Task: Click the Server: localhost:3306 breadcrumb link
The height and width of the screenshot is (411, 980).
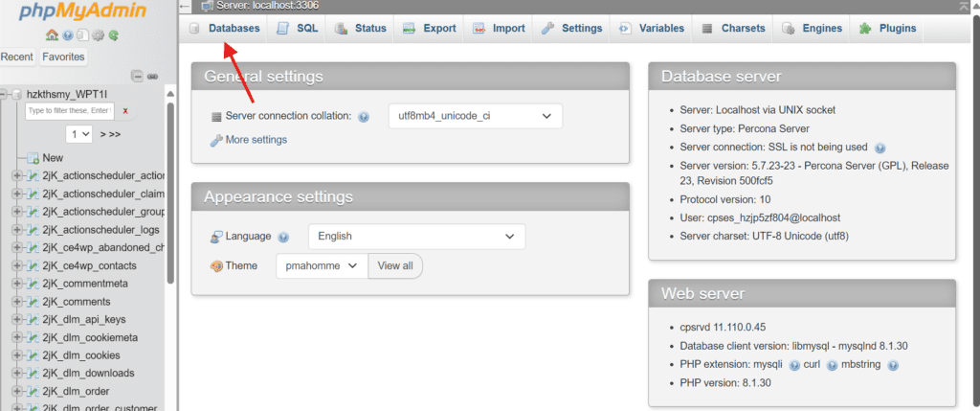Action: pos(269,7)
